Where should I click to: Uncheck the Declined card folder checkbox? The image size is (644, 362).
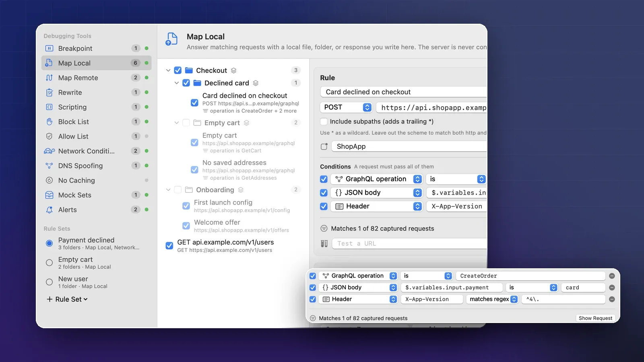186,83
